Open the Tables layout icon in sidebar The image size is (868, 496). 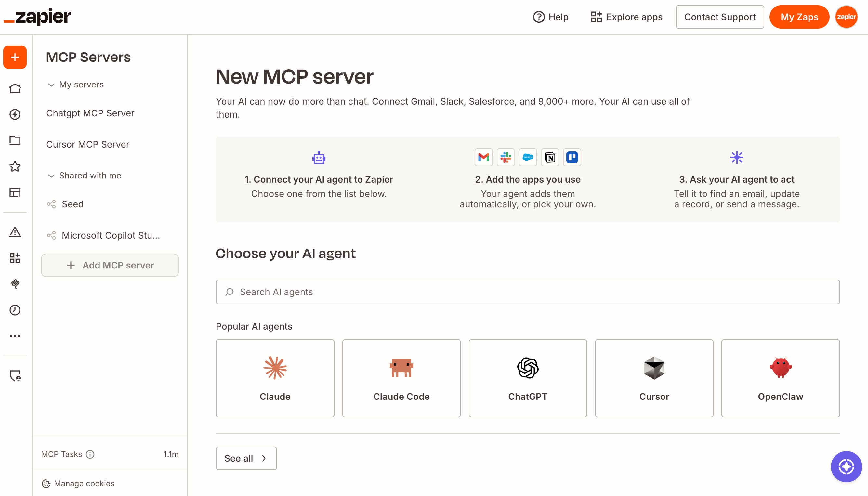click(15, 192)
